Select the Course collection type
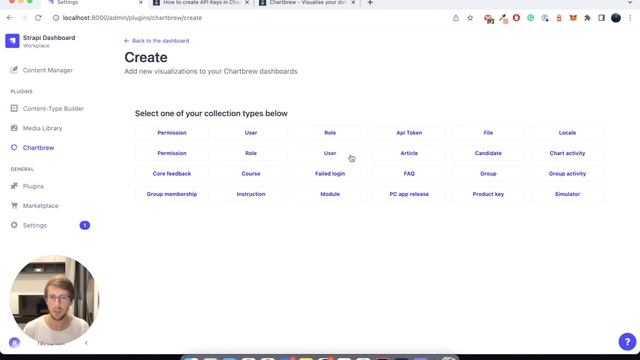Viewport: 640px width, 360px height. pyautogui.click(x=251, y=173)
